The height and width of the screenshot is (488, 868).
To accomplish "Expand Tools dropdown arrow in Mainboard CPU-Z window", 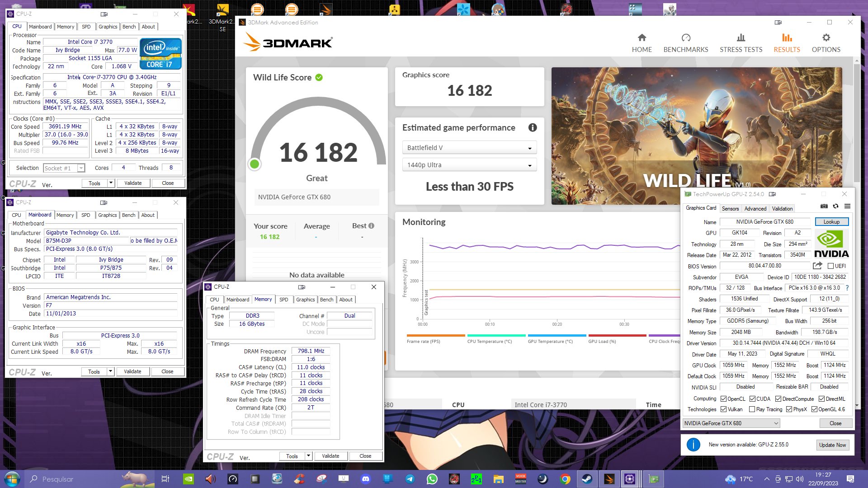I will 110,371.
